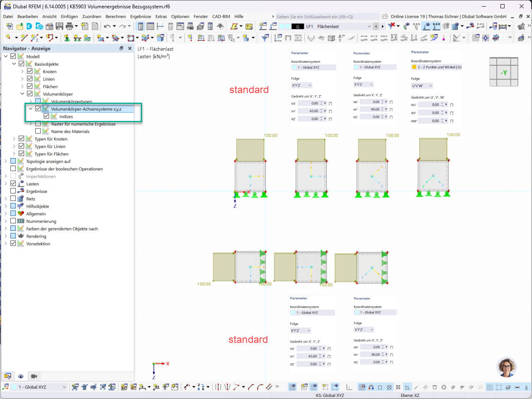Uncheck the Indizes checkbox
The height and width of the screenshot is (399, 532).
46,116
